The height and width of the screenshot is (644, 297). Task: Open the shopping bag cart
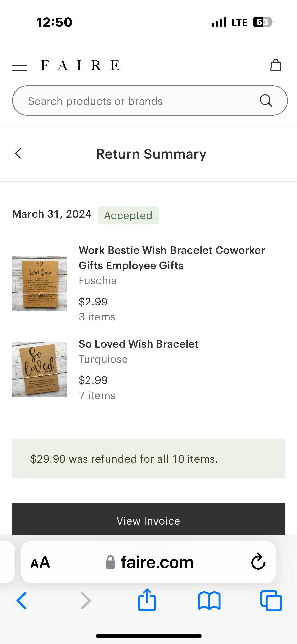tap(276, 65)
